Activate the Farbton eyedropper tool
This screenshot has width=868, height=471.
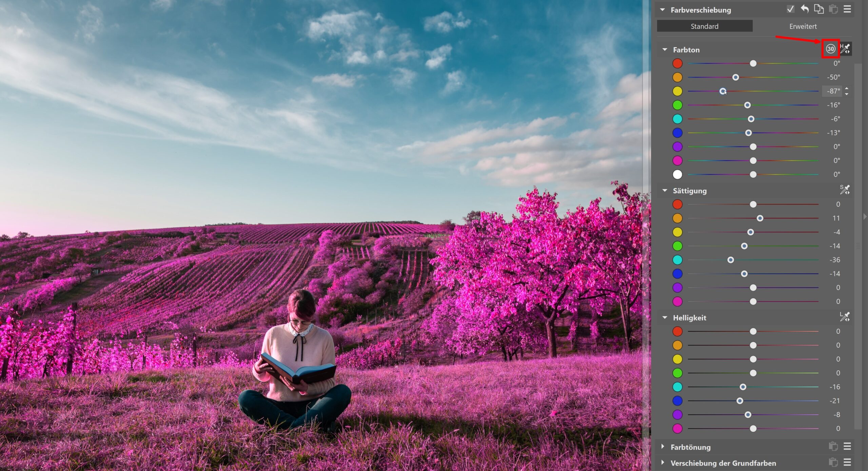(845, 49)
